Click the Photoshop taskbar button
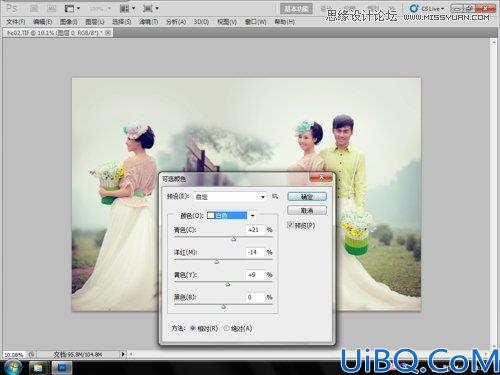 (62, 368)
